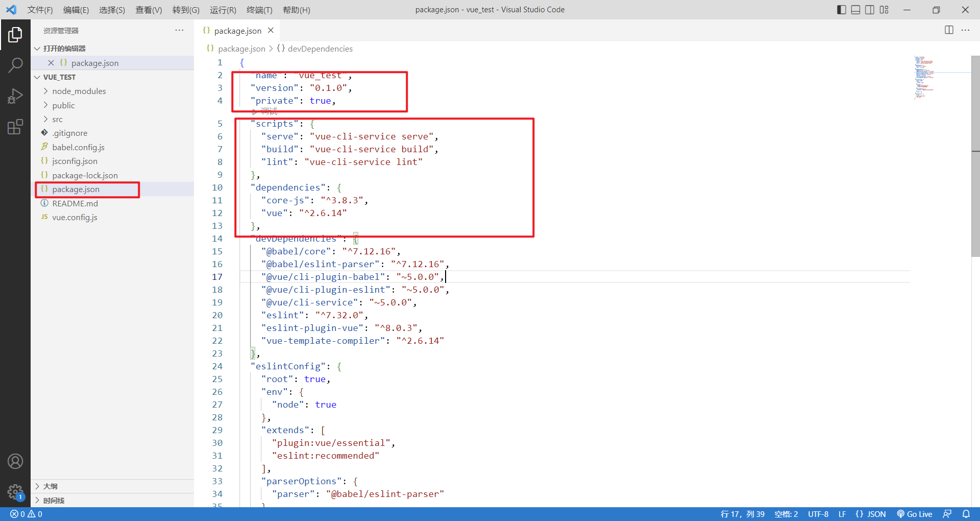Image resolution: width=980 pixels, height=521 pixels.
Task: Open jsconfig.json file
Action: point(112,161)
